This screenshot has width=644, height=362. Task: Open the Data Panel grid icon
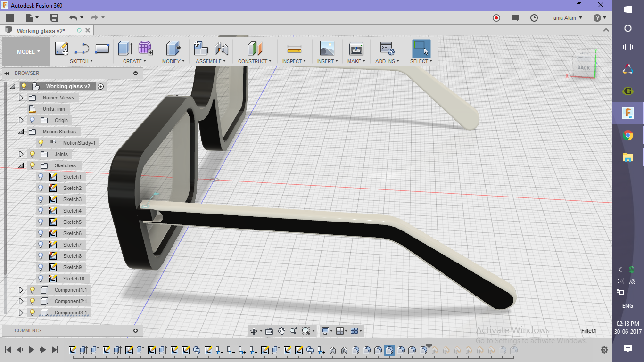pyautogui.click(x=9, y=18)
